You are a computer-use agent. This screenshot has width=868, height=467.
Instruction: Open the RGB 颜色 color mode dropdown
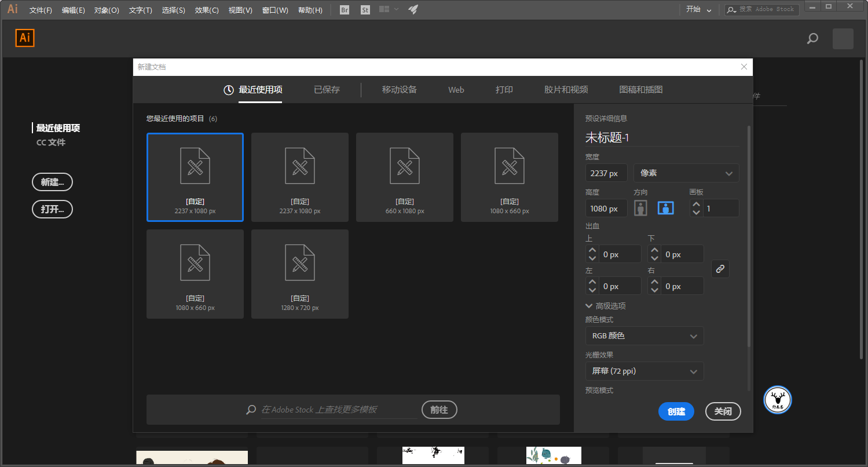(644, 335)
